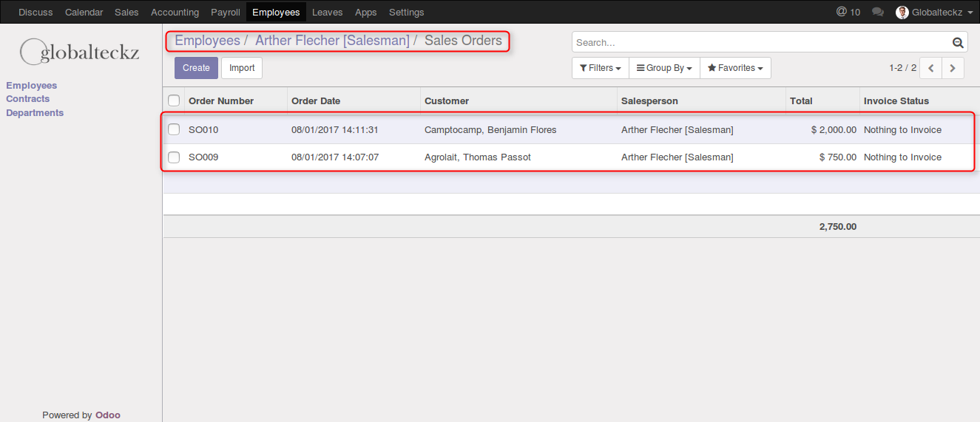
Task: Tick the checkbox for order SO010
Action: click(174, 129)
